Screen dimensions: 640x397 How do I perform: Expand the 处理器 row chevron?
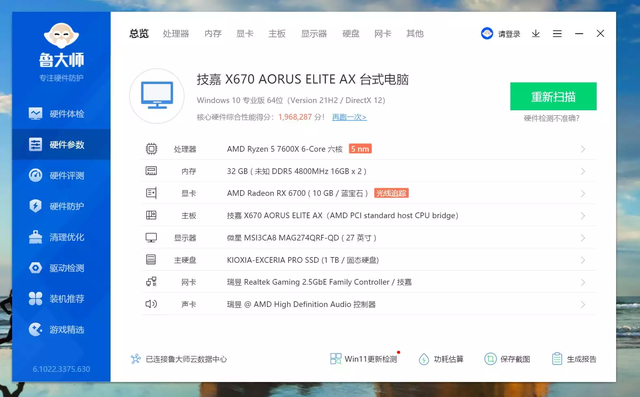pos(583,149)
